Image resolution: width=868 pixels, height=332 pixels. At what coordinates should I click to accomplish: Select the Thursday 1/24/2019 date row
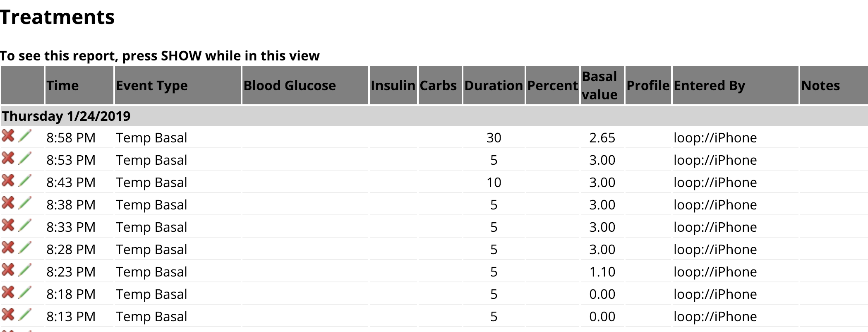click(x=434, y=116)
